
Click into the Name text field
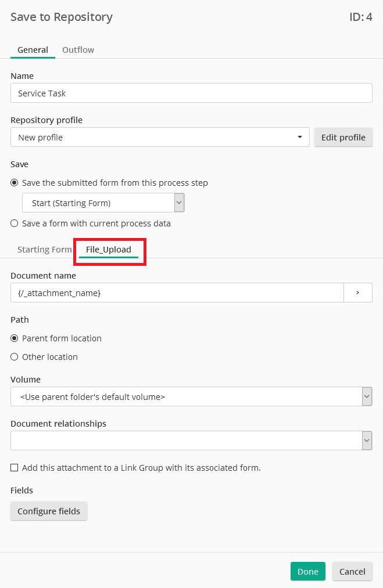coord(192,93)
